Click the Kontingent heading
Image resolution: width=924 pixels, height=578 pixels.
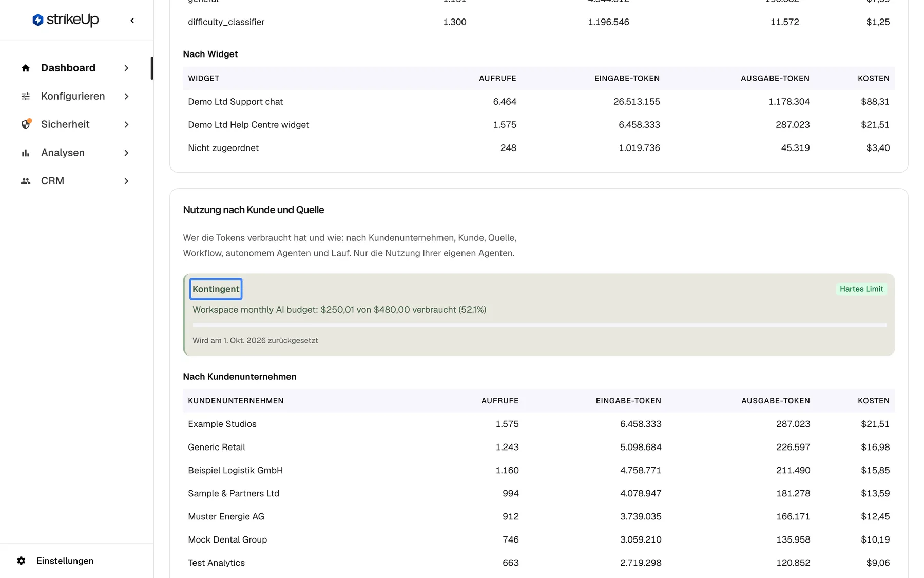216,289
